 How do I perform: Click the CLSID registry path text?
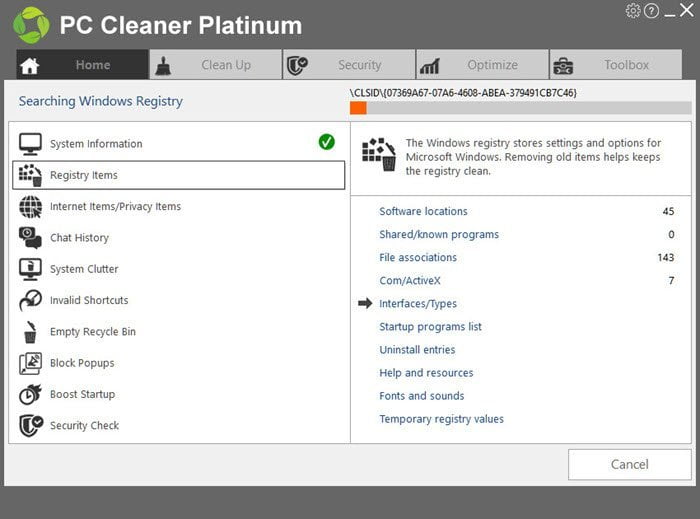coord(463,93)
